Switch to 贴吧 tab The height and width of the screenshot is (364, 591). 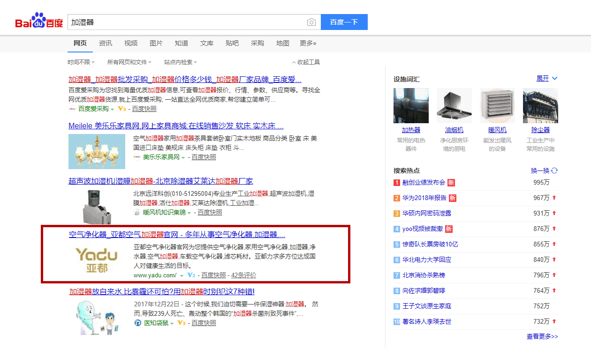pos(232,43)
